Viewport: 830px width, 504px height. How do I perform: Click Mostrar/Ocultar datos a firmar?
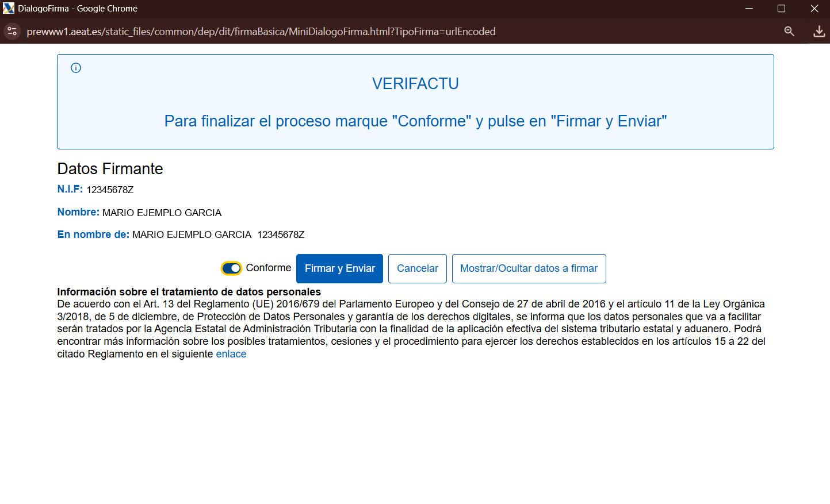pos(529,268)
